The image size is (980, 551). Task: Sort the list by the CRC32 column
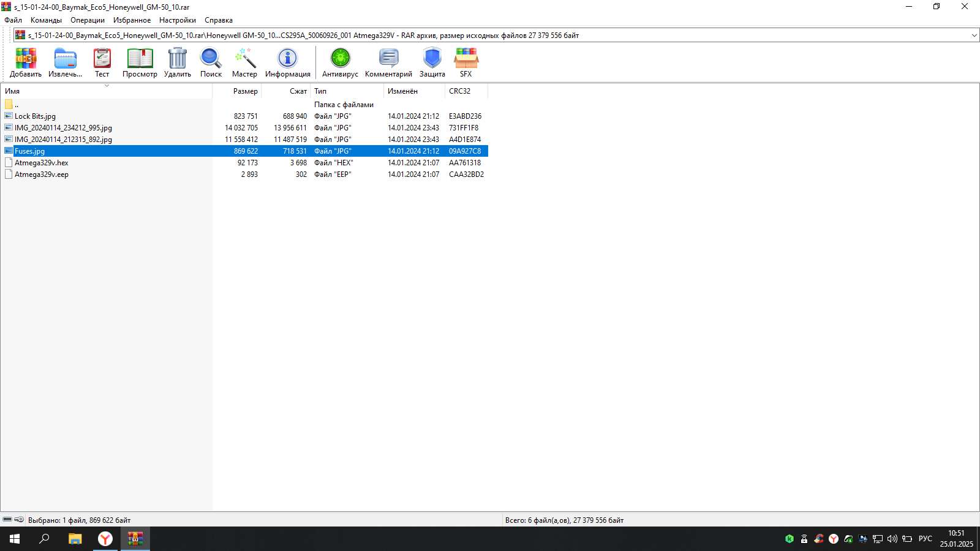coord(467,91)
